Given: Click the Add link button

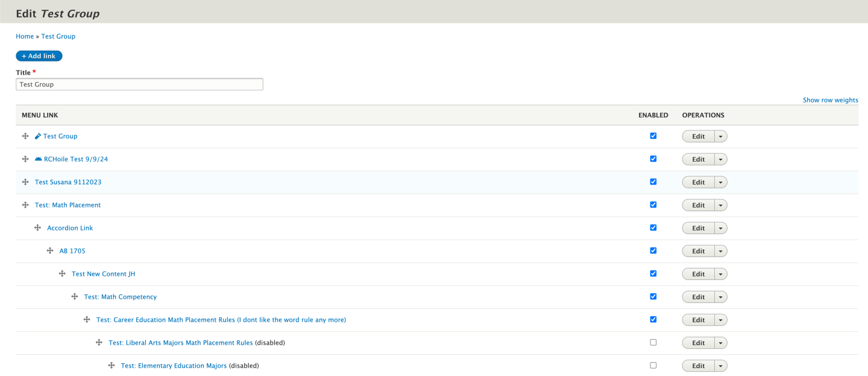Looking at the screenshot, I should pyautogui.click(x=39, y=56).
